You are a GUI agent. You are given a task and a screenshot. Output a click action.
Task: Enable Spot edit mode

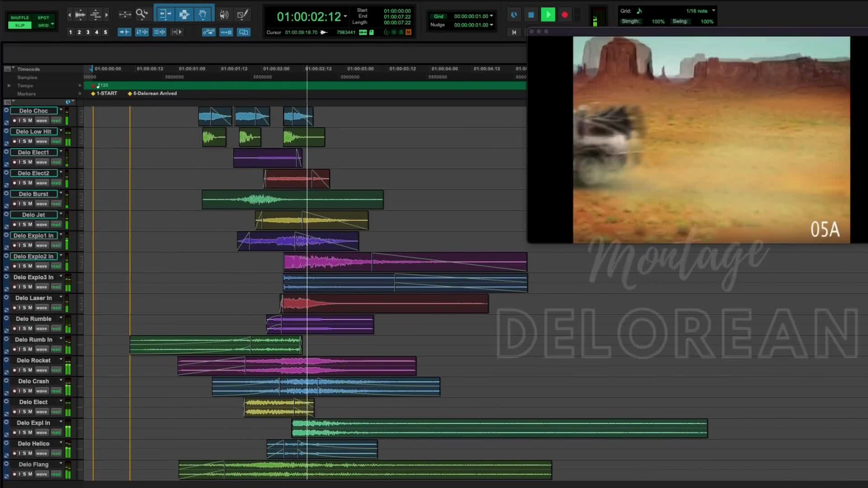[43, 18]
